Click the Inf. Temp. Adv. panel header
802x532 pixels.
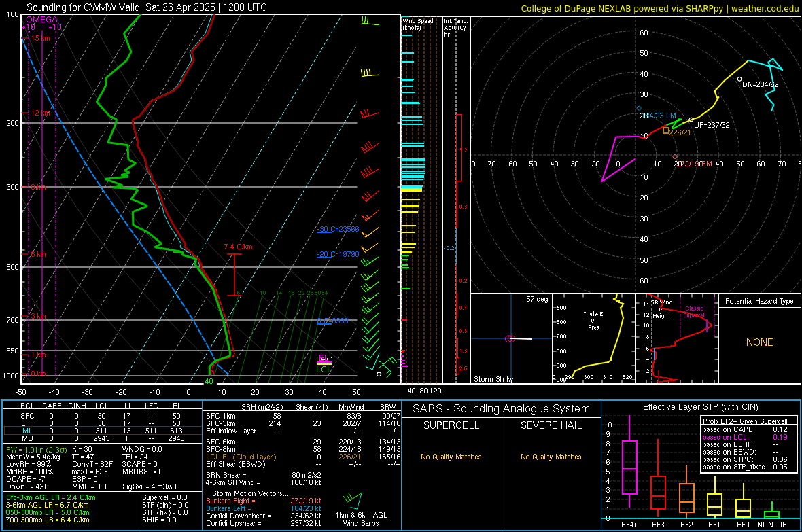pyautogui.click(x=455, y=28)
